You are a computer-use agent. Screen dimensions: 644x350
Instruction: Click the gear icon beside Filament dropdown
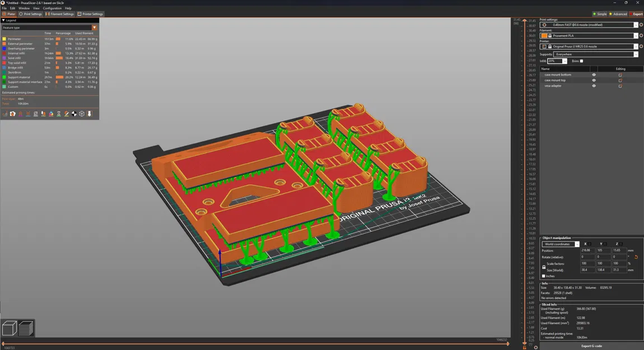tap(641, 36)
